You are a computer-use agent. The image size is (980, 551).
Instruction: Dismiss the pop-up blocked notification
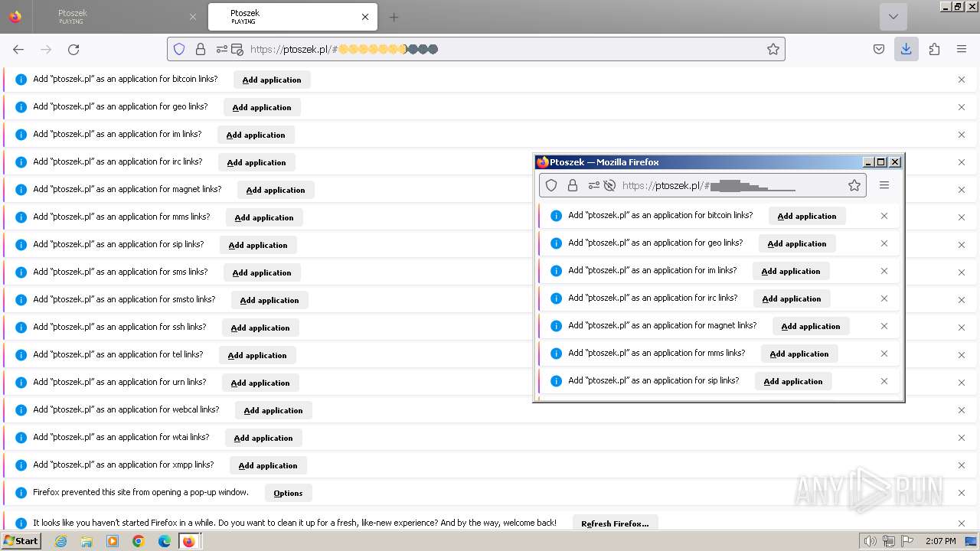(962, 493)
